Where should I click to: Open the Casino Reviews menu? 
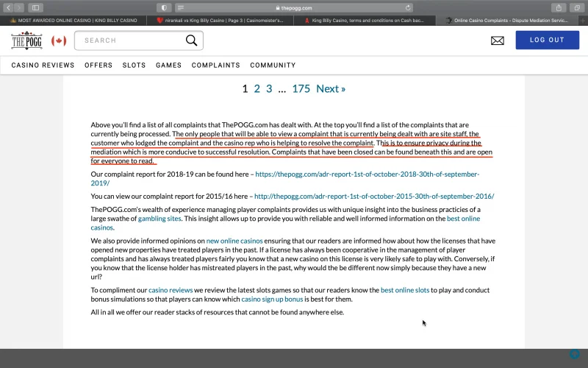click(43, 66)
